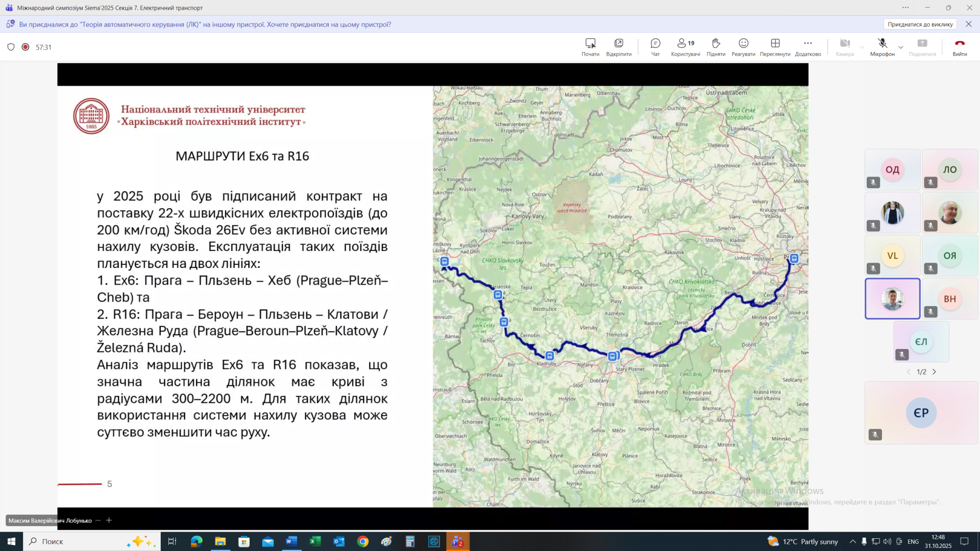Show the participants list (Користувачі)

pos(685,46)
